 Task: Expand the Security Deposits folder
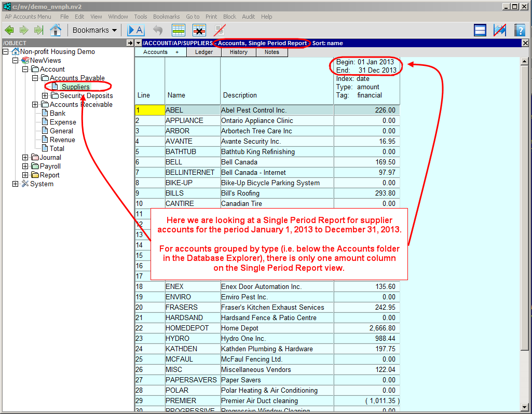pyautogui.click(x=45, y=96)
